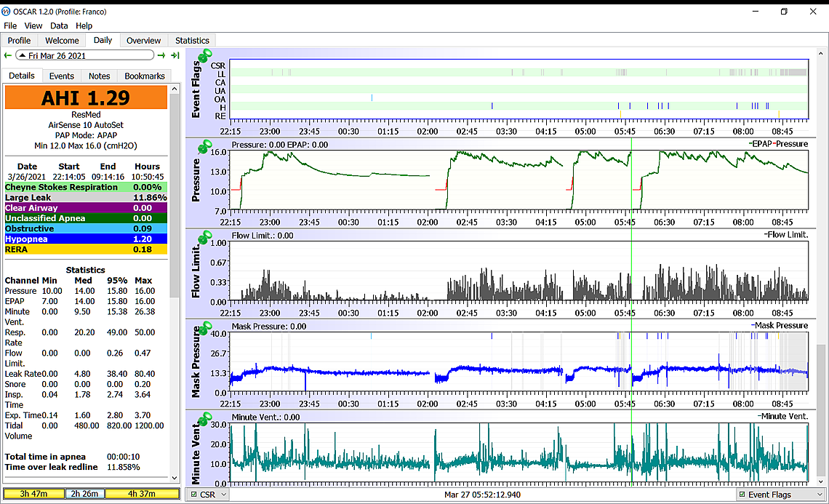
Task: Switch to the Profile tab
Action: [19, 41]
